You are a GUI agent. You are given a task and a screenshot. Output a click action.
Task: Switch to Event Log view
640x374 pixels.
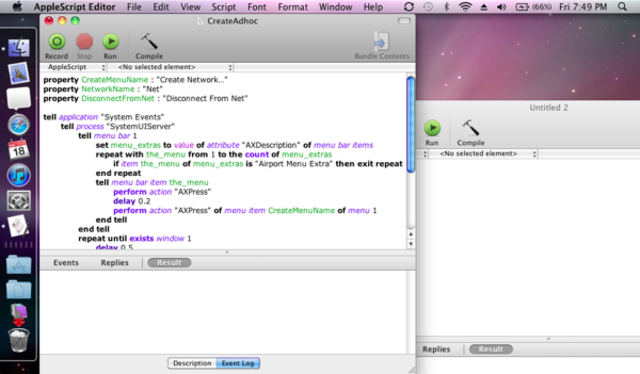coord(238,363)
